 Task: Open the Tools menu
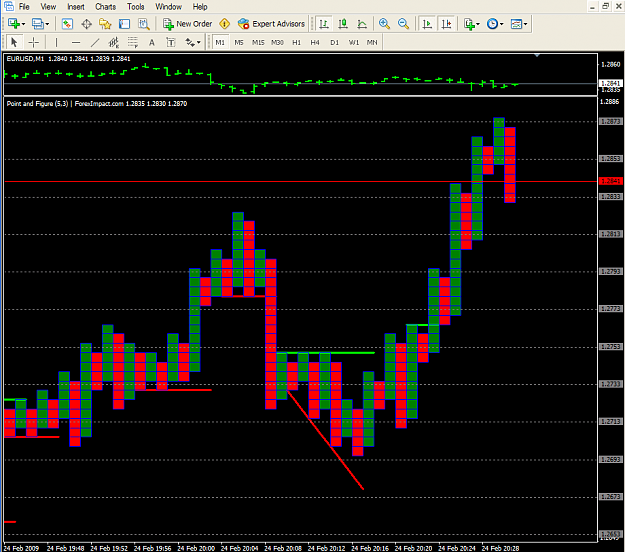(x=136, y=7)
